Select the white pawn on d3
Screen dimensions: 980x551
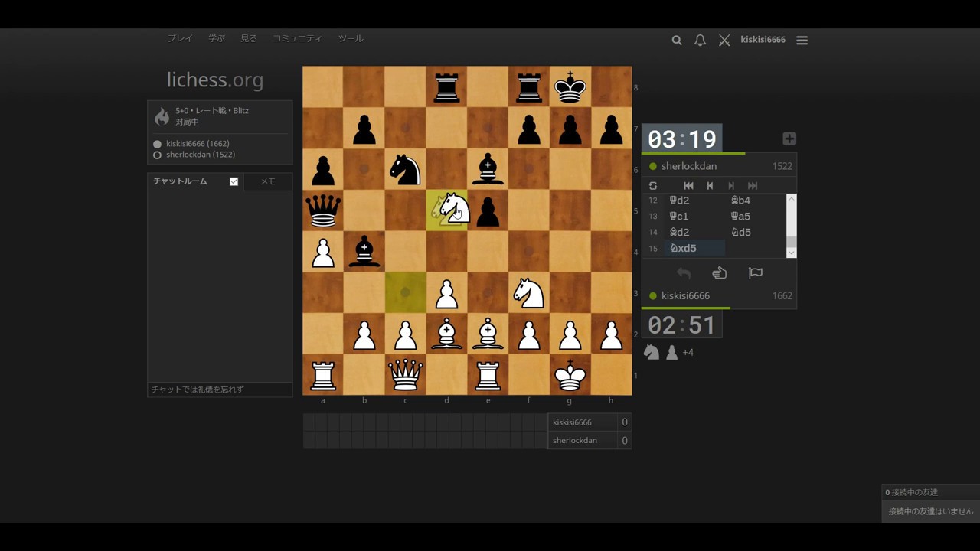tap(447, 293)
